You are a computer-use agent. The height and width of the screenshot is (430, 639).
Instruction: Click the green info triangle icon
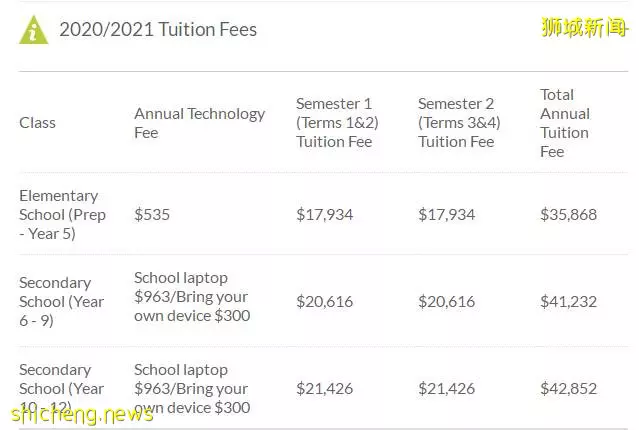coord(33,30)
